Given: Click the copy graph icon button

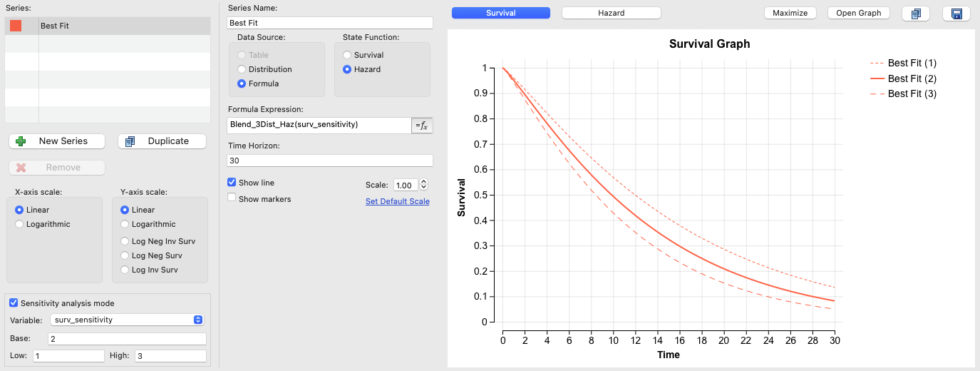Looking at the screenshot, I should tap(916, 14).
